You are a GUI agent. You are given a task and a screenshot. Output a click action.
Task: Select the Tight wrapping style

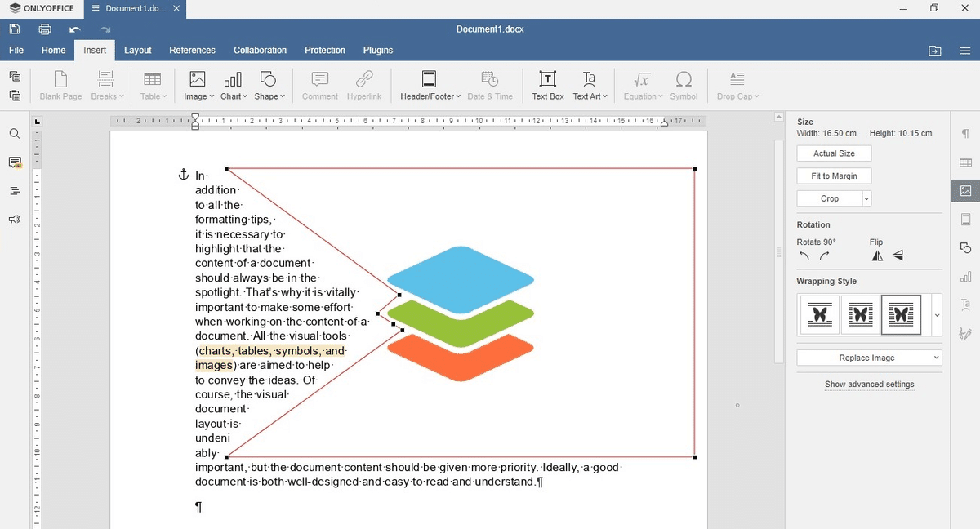(860, 314)
